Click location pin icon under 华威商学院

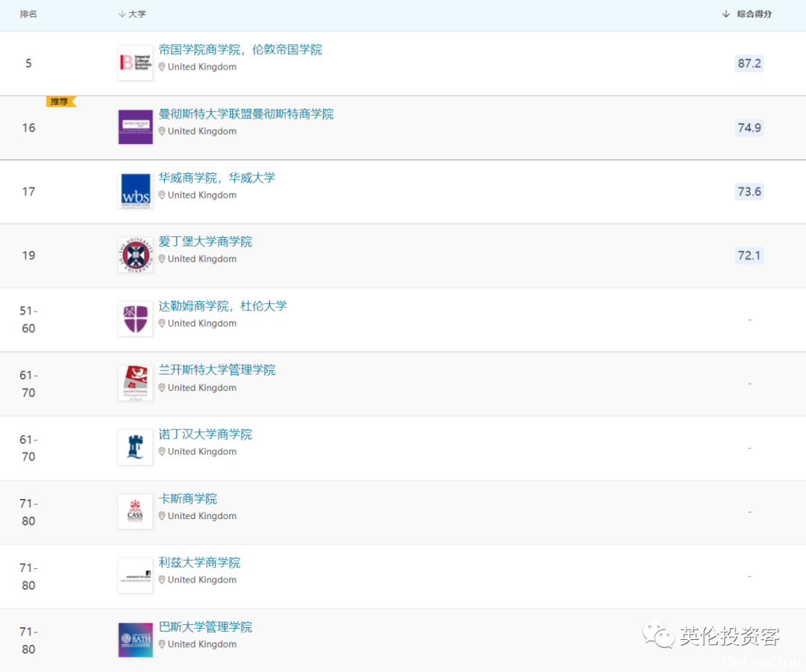point(162,195)
